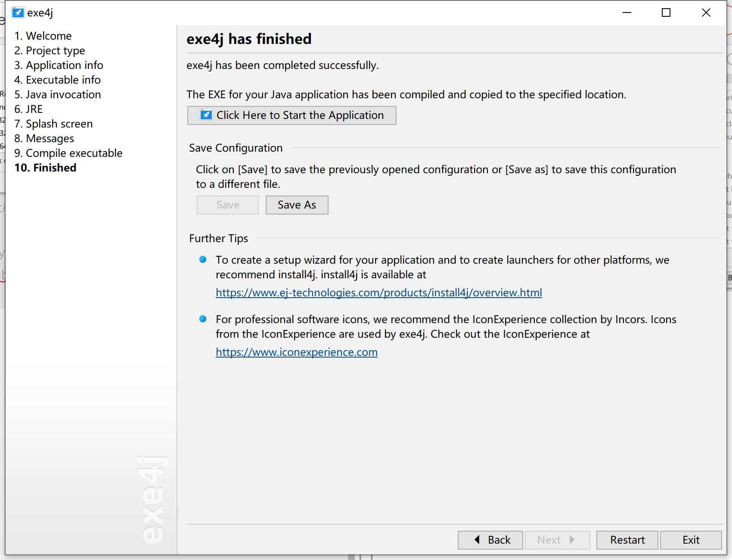Click the 'Further Tips' section label

click(x=219, y=238)
